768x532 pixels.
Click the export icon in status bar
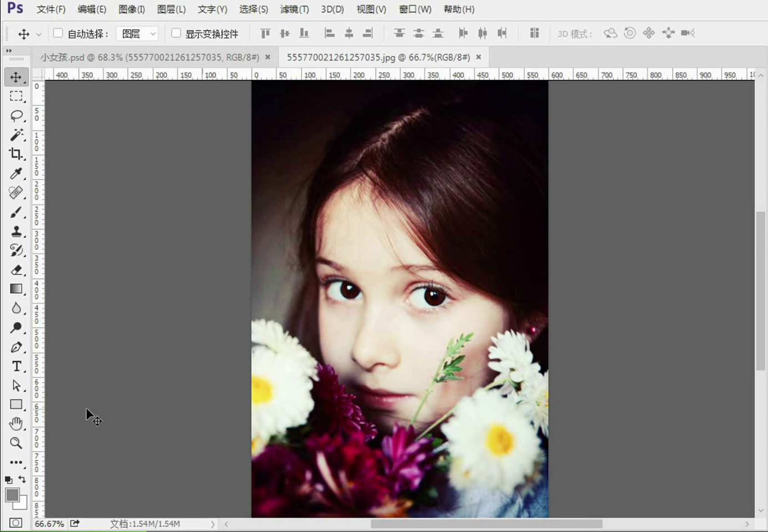coord(75,523)
